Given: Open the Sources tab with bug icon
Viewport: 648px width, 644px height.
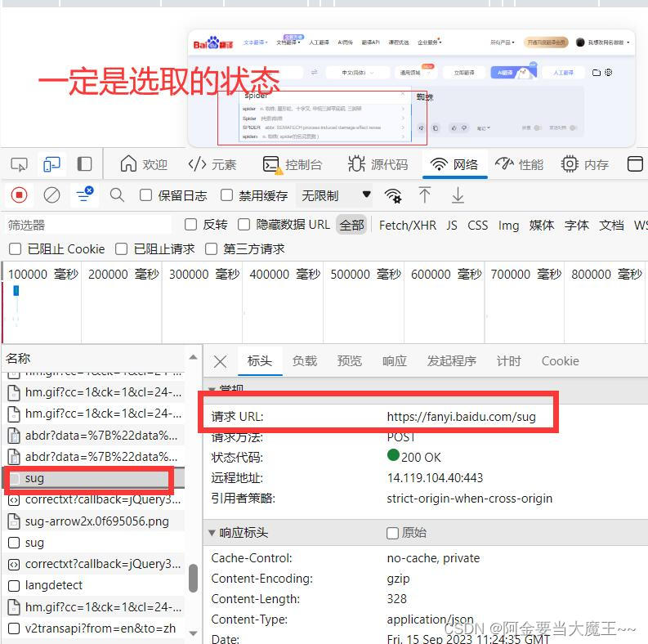Looking at the screenshot, I should click(x=378, y=164).
